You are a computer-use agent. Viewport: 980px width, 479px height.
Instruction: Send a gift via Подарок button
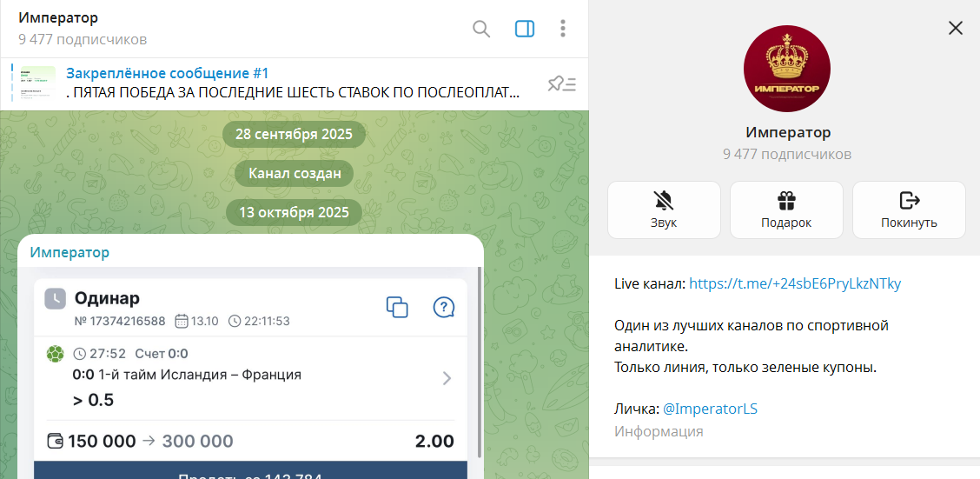click(x=786, y=210)
